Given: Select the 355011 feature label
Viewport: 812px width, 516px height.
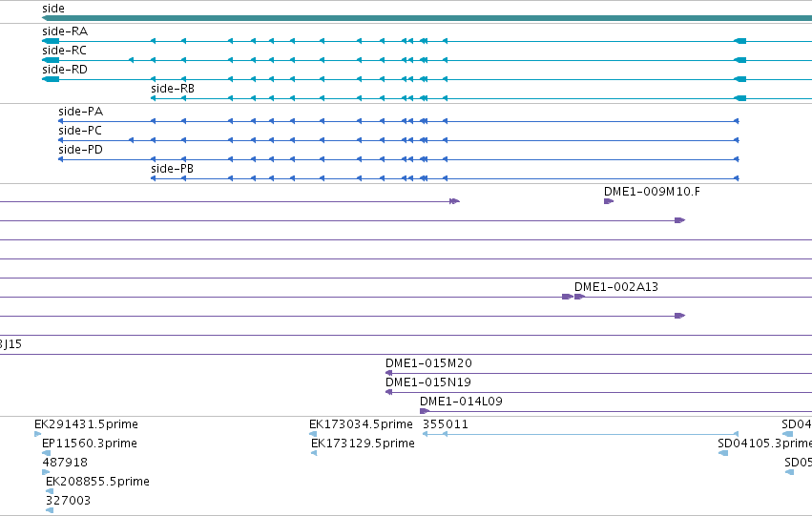Looking at the screenshot, I should click(446, 424).
